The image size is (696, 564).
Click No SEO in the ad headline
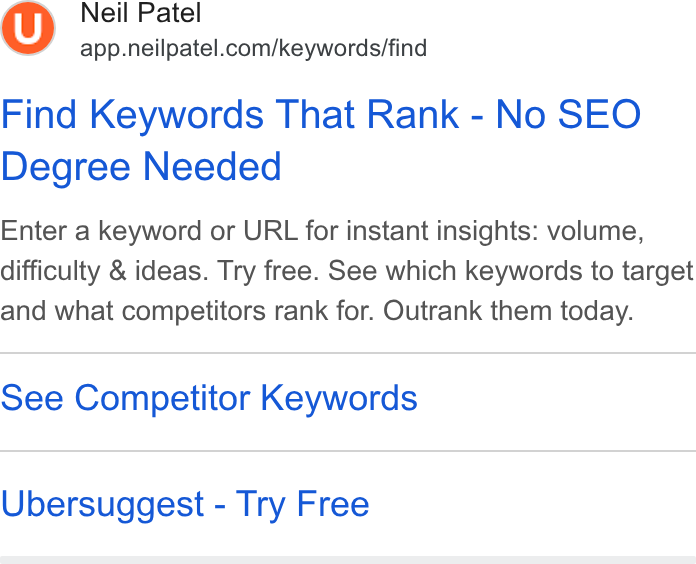(x=568, y=114)
